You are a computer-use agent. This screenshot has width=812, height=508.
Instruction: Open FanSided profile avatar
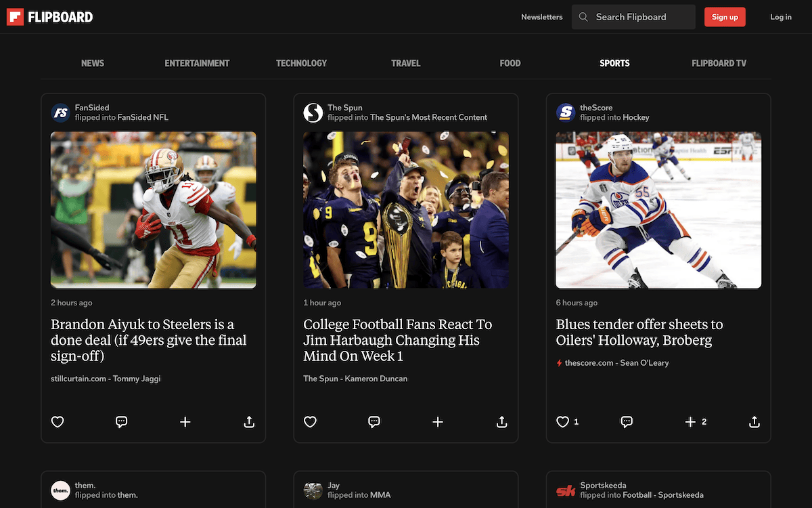click(61, 112)
